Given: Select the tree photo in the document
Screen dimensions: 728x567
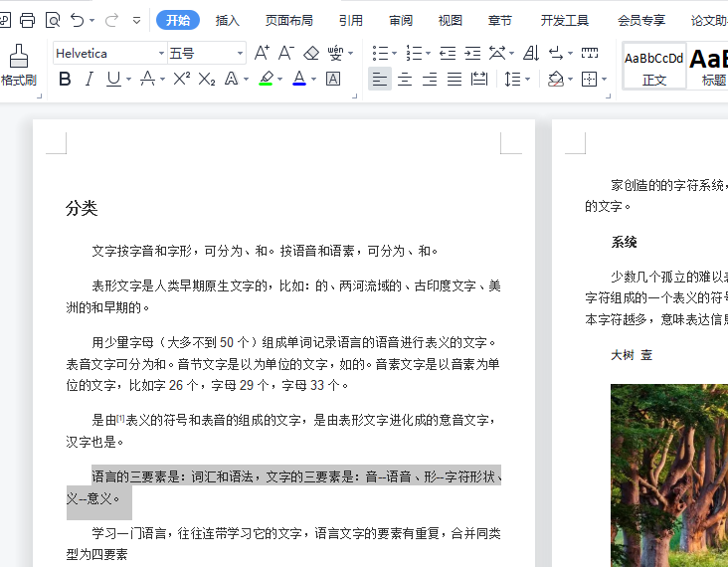Looking at the screenshot, I should click(x=669, y=475).
